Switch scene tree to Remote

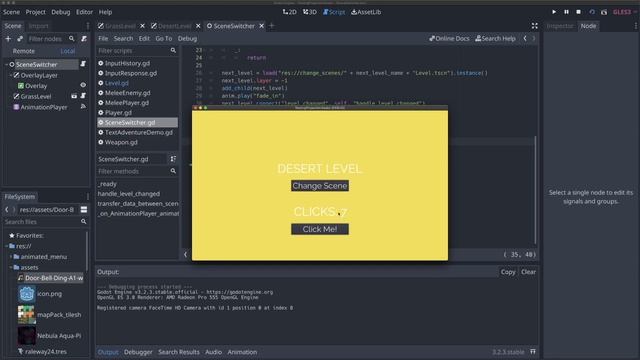24,51
